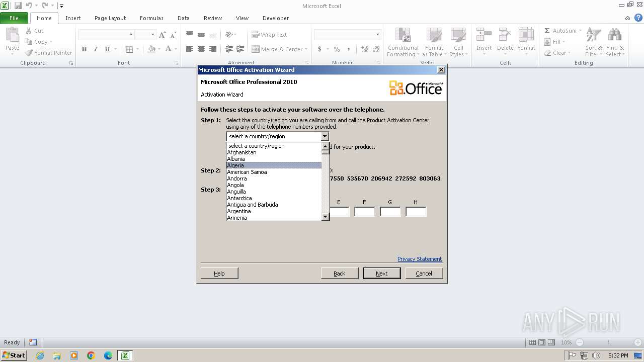Switch to the Data tab
Viewport: 644px width, 362px height.
point(184,18)
